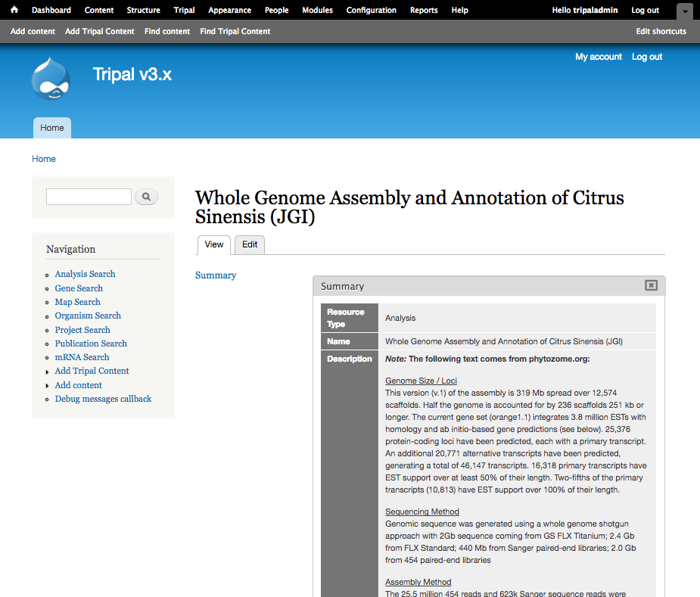Click Find Tripal Content shortcut

(235, 31)
